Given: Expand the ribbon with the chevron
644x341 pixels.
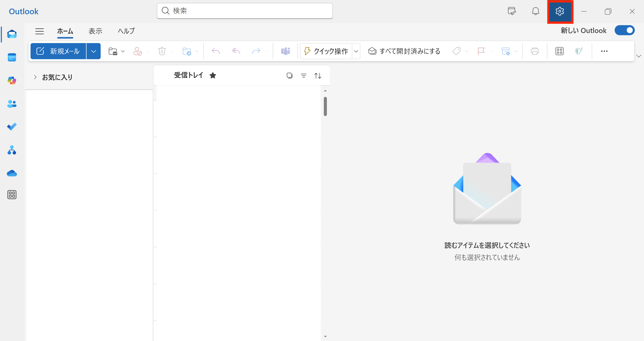Looking at the screenshot, I should coord(639,56).
